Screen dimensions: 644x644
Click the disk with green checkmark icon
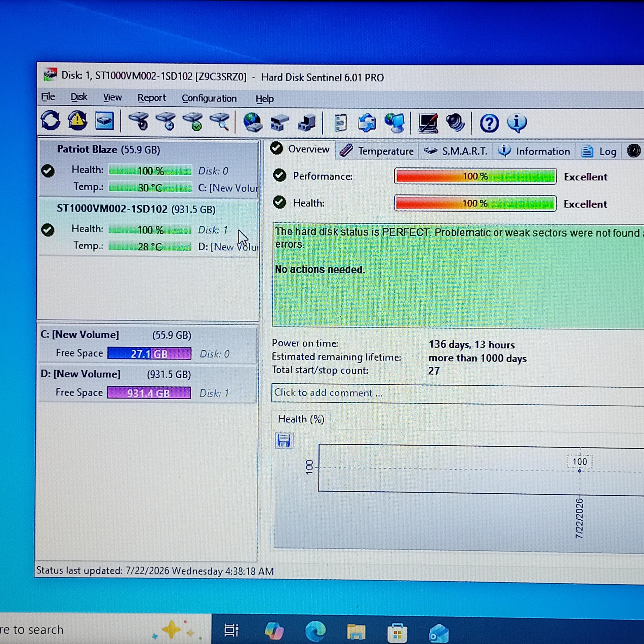(x=193, y=122)
